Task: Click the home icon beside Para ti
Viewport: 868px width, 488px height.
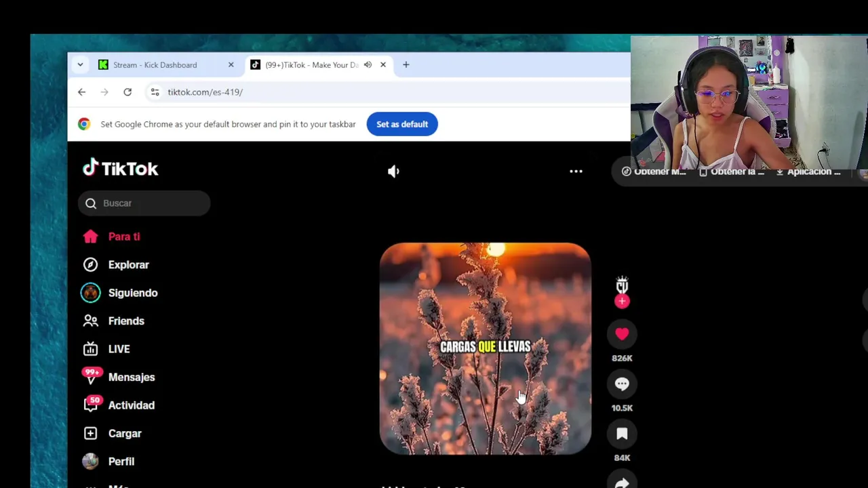Action: pyautogui.click(x=90, y=237)
